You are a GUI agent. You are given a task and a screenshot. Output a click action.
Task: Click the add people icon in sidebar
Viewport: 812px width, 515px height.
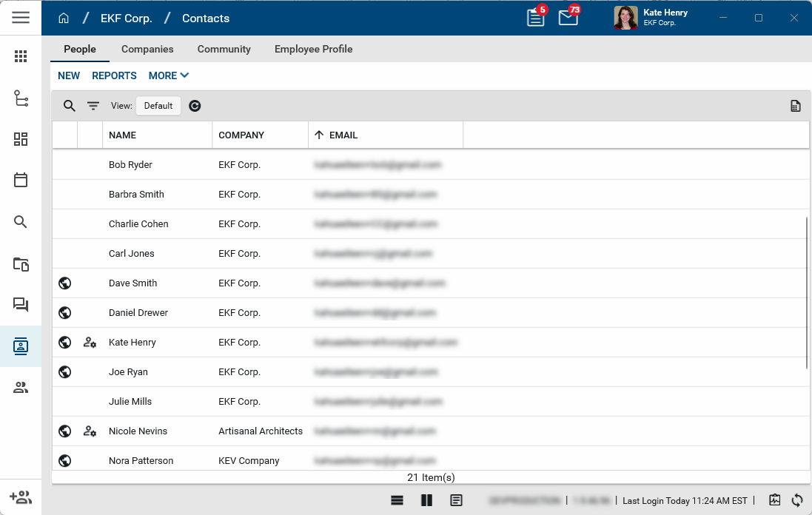21,497
